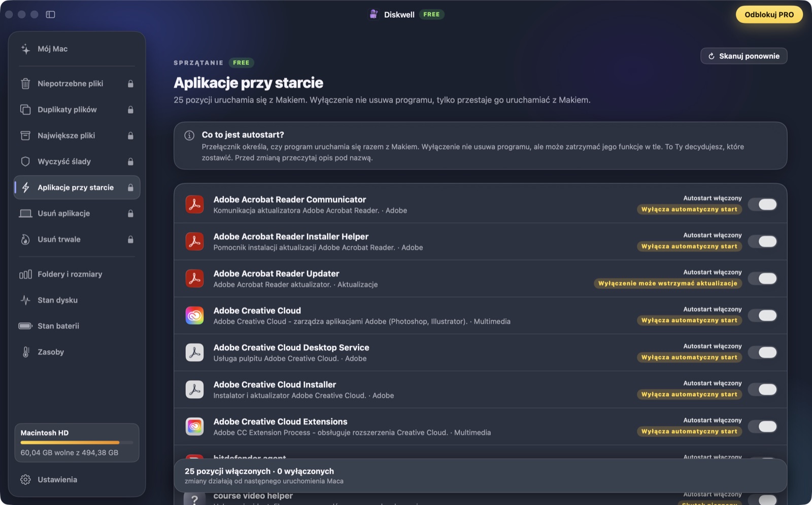
Task: Click the Foldery i rozmiary icon
Action: coord(25,274)
